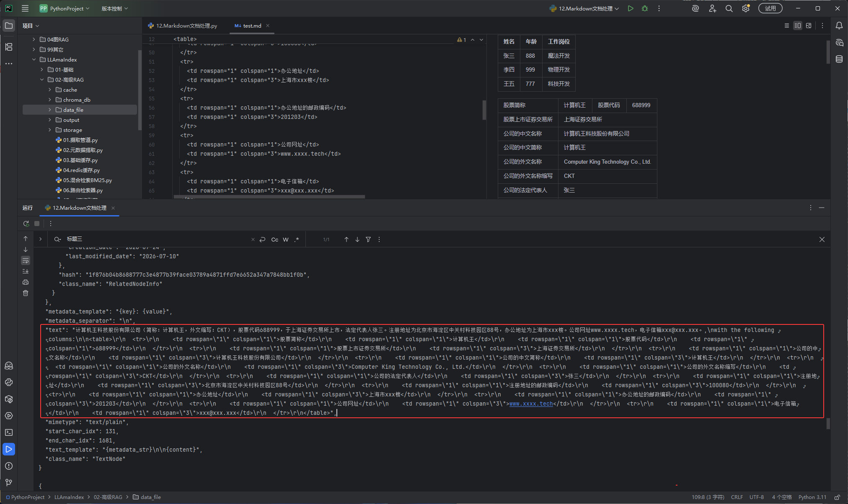Viewport: 848px width, 504px height.
Task: Open the 版本控制 dropdown
Action: (115, 8)
